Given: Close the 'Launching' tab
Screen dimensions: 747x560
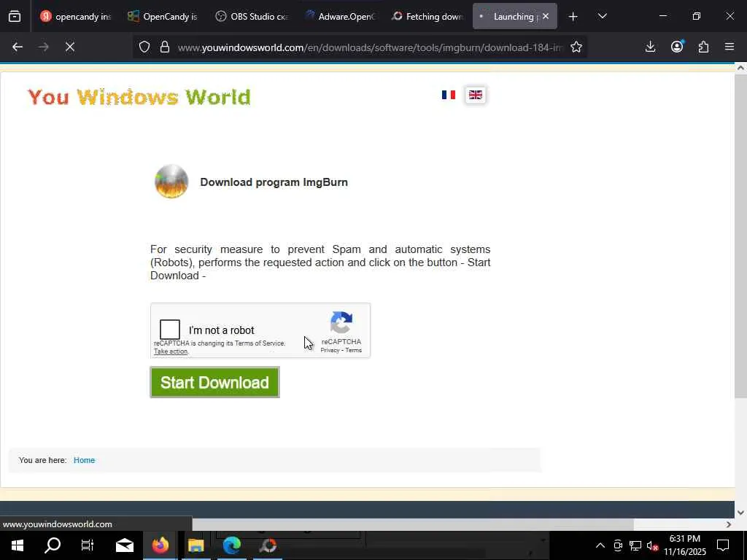Looking at the screenshot, I should click(546, 17).
